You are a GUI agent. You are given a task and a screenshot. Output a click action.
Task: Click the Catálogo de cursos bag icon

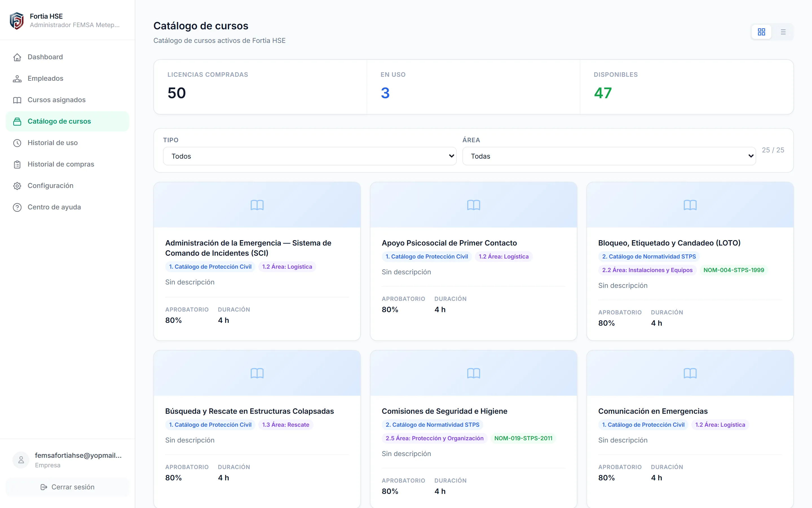click(17, 122)
